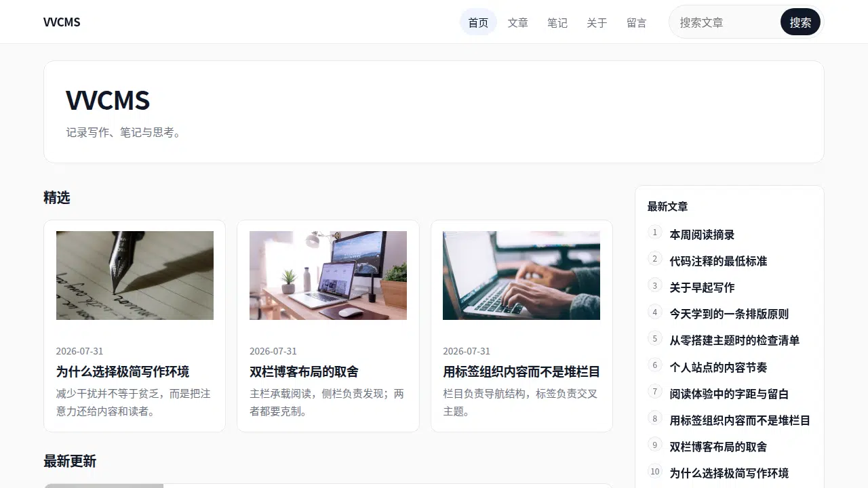Image resolution: width=868 pixels, height=488 pixels.
Task: Click the 精选 section heading
Action: [57, 197]
